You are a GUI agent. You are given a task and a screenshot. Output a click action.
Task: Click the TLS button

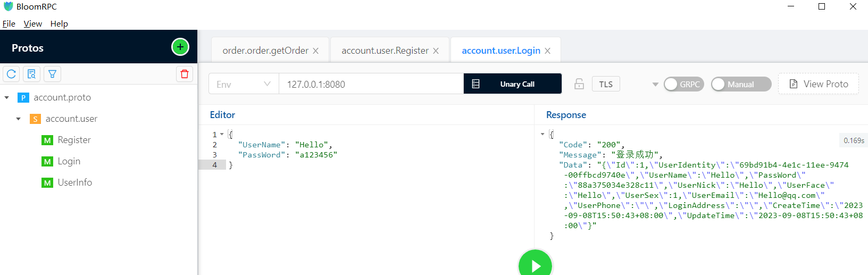tap(606, 84)
